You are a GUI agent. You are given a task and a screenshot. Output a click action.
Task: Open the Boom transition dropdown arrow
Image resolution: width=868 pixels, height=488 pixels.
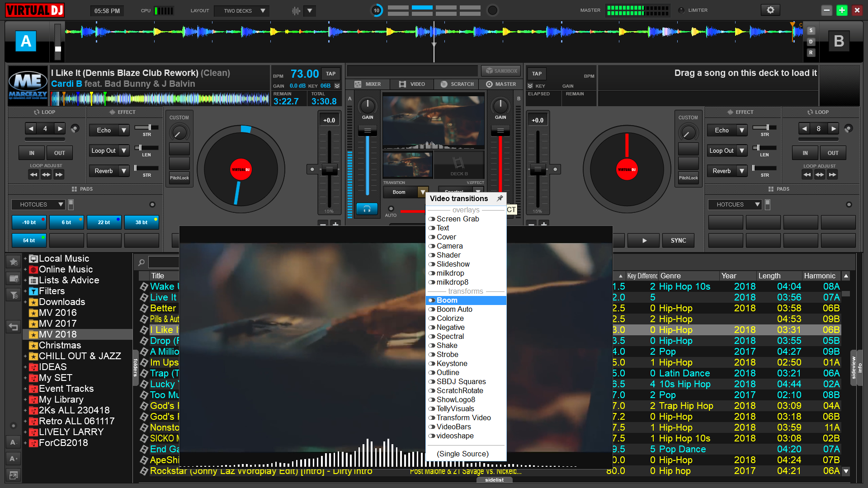click(422, 192)
